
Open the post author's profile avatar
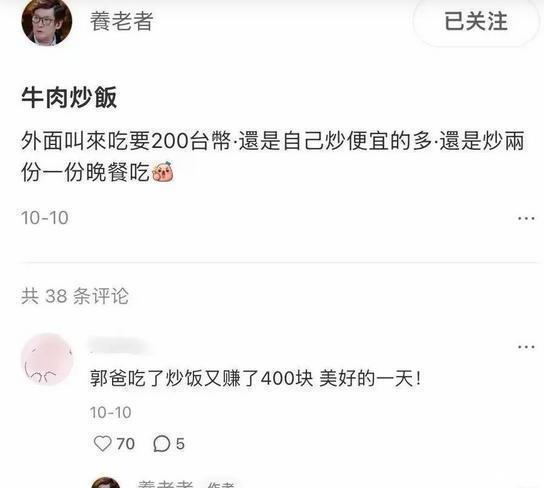(x=46, y=21)
